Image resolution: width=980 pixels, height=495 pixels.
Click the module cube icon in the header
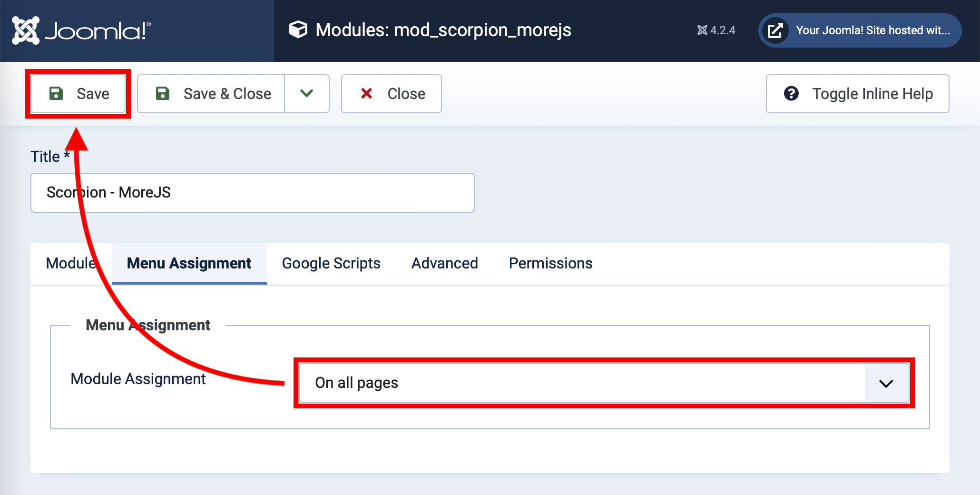point(298,30)
